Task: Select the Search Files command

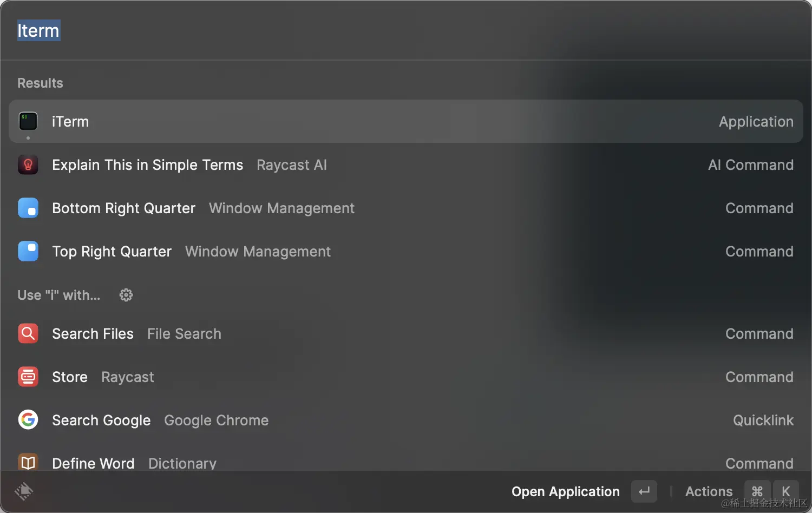Action: click(406, 333)
